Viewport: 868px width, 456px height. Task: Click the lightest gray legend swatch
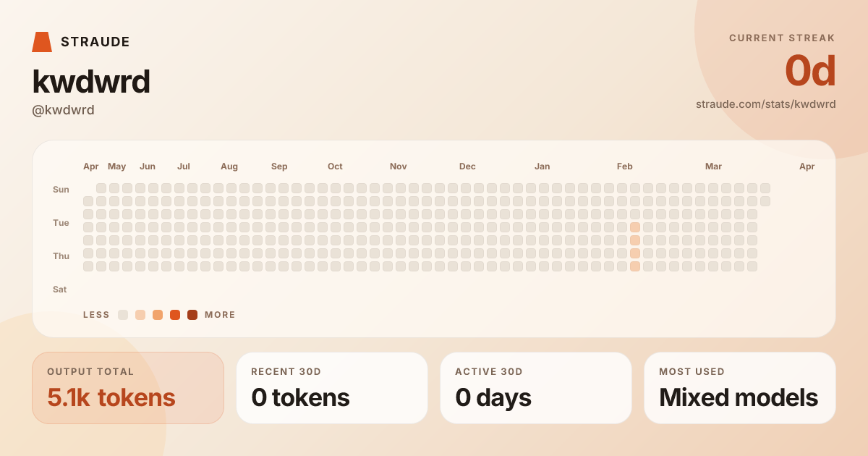tap(123, 315)
